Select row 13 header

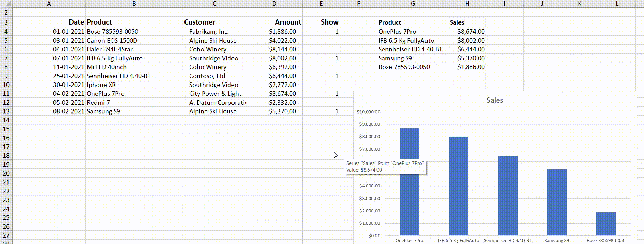tap(6, 111)
